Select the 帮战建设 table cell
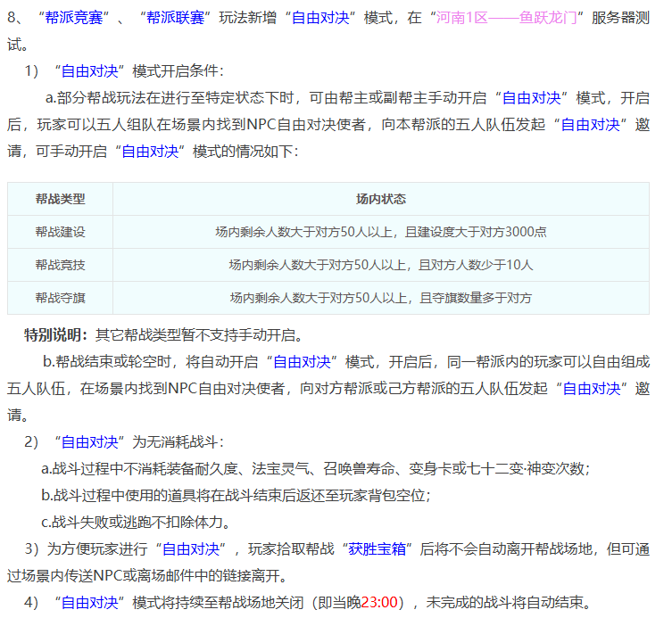 61,231
